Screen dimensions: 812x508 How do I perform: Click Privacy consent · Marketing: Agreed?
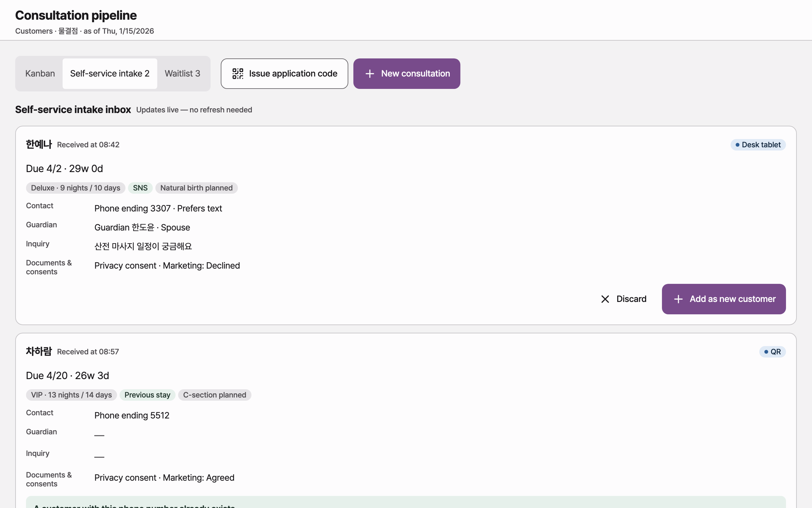pos(164,478)
